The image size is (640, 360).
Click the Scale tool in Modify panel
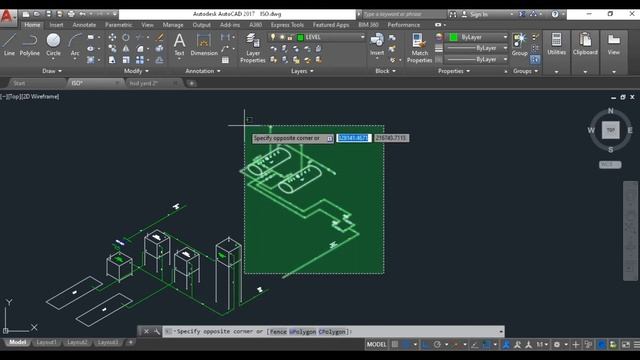(126, 60)
